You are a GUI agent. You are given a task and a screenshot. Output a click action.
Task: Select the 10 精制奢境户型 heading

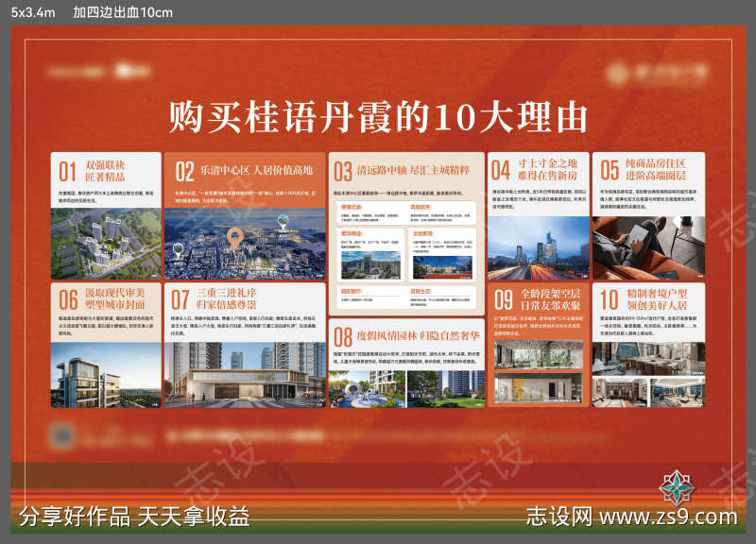[x=644, y=299]
